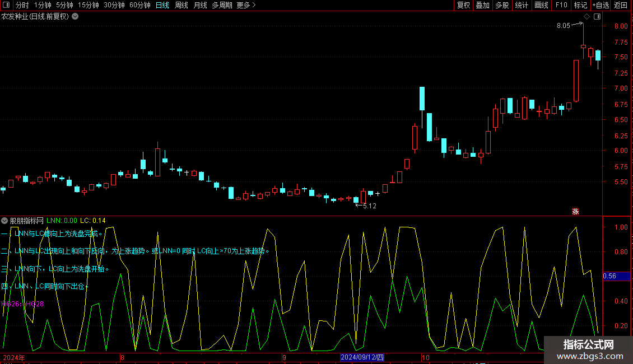Click the 2024/09/12/四 date marker

[362, 357]
